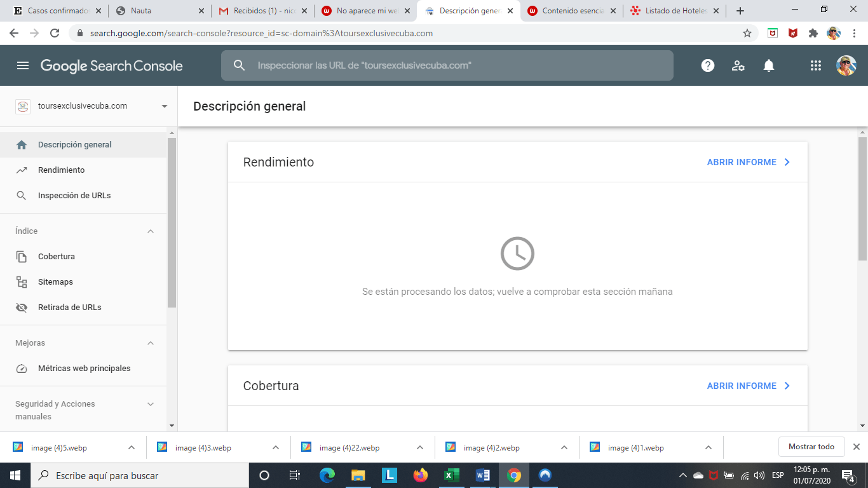Switch to Contenido esencial tab
The height and width of the screenshot is (488, 868).
[x=571, y=11]
